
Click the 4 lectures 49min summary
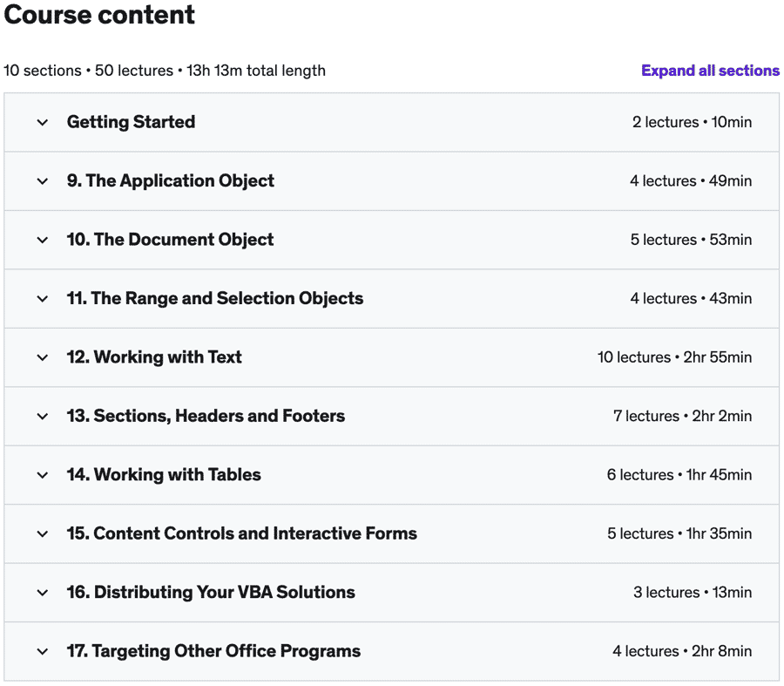click(x=691, y=181)
